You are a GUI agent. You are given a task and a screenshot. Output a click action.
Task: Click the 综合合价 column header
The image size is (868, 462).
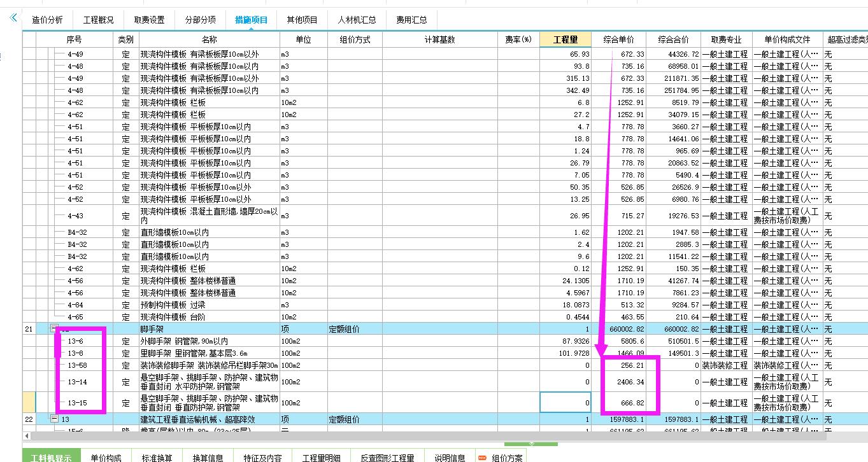[x=674, y=39]
